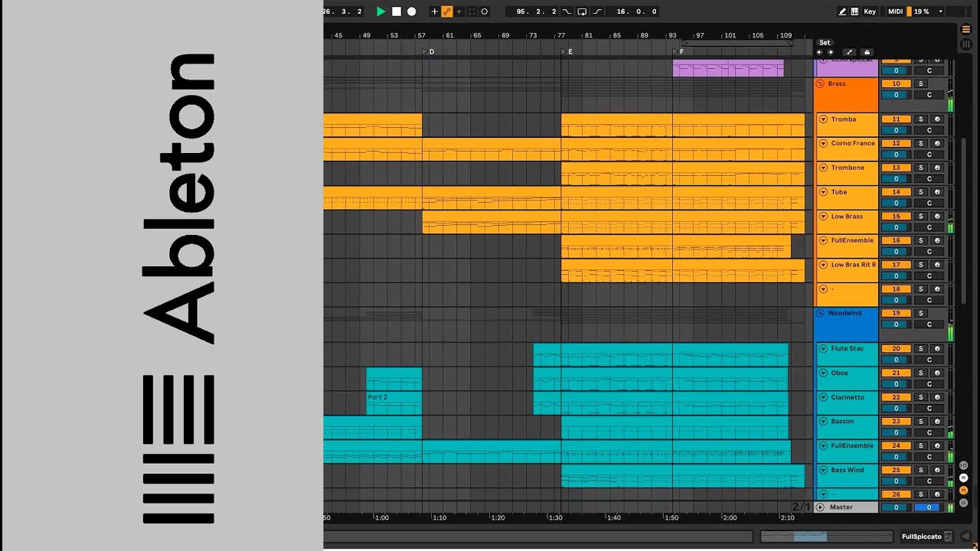This screenshot has width=980, height=551.
Task: Toggle track activator 13 for Trombone
Action: coord(896,168)
